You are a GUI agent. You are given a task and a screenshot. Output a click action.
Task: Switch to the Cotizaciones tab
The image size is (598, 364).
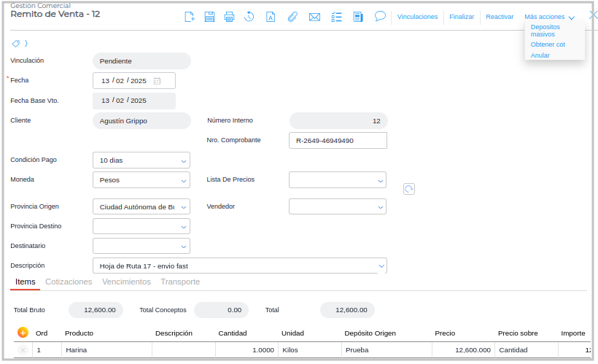[69, 282]
